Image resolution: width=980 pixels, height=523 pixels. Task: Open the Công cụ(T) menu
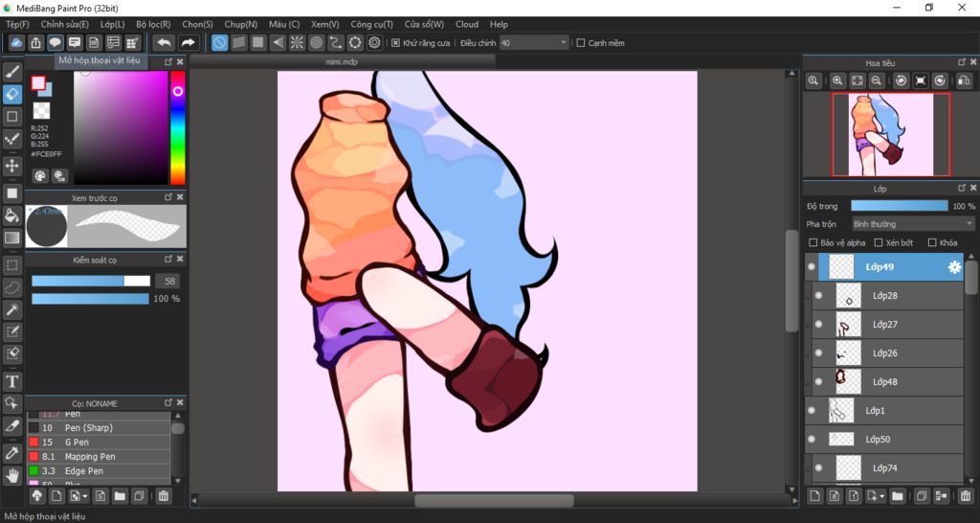pos(372,24)
